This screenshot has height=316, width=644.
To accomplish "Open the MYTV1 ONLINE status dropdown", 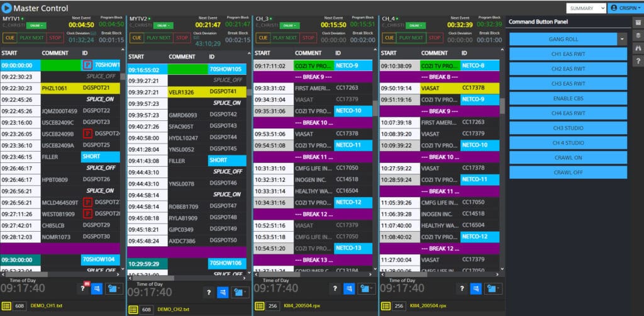I will coord(37,25).
